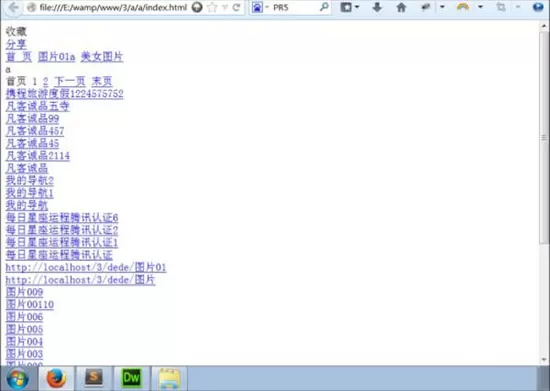This screenshot has width=550, height=391.
Task: Open the 凡客诚品45 link
Action: (x=32, y=143)
